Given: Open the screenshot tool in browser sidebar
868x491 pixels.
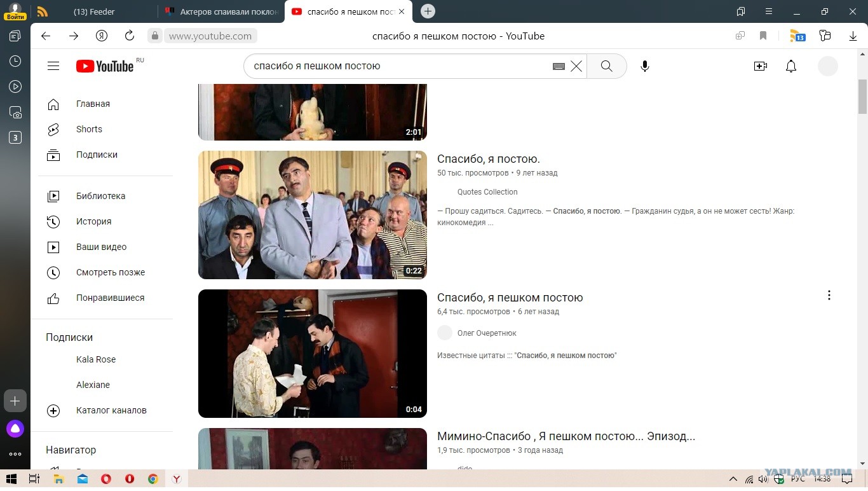Looking at the screenshot, I should [x=15, y=113].
